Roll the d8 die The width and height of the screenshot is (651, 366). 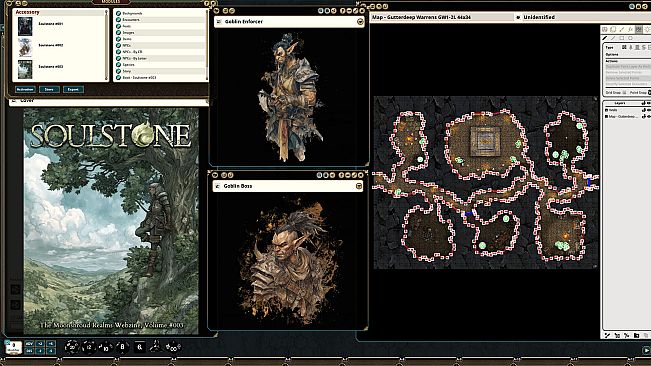[122, 347]
